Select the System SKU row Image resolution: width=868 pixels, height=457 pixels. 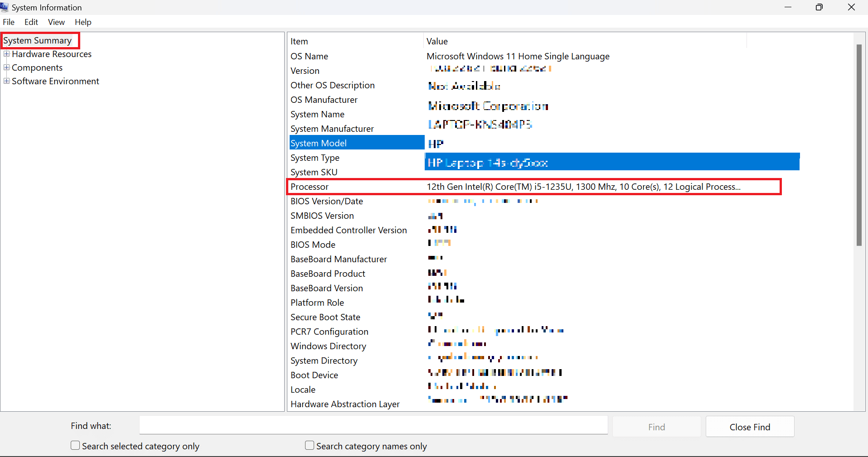coord(544,172)
